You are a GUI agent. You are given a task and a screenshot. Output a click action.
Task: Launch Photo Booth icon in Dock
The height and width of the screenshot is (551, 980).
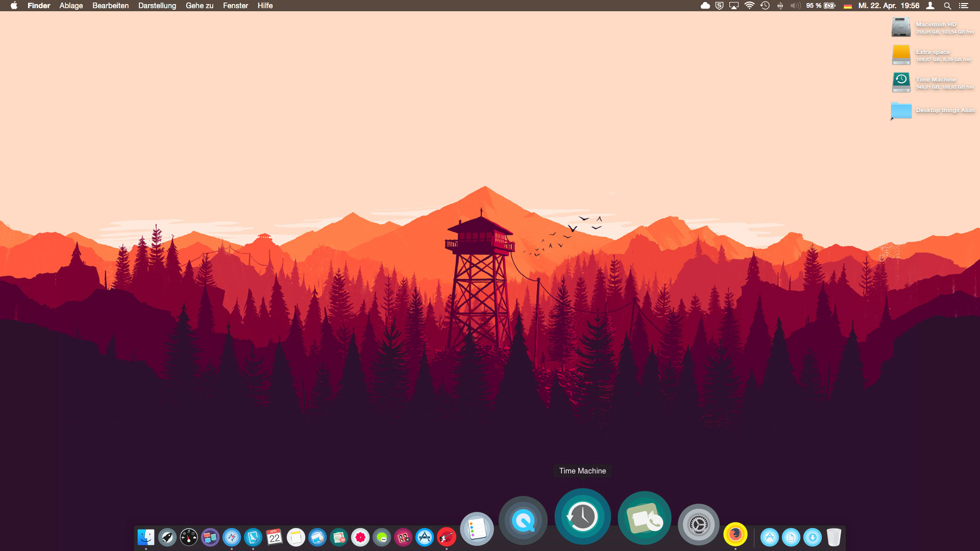tap(403, 537)
